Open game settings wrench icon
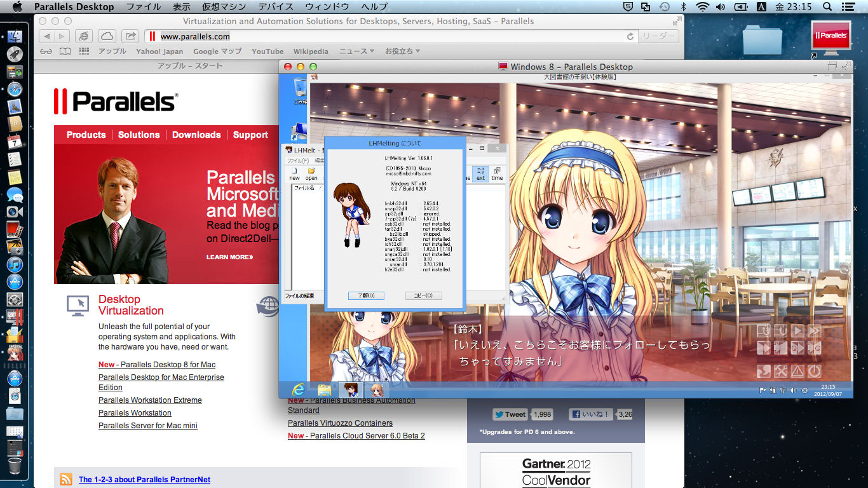This screenshot has height=488, width=868. tap(780, 371)
